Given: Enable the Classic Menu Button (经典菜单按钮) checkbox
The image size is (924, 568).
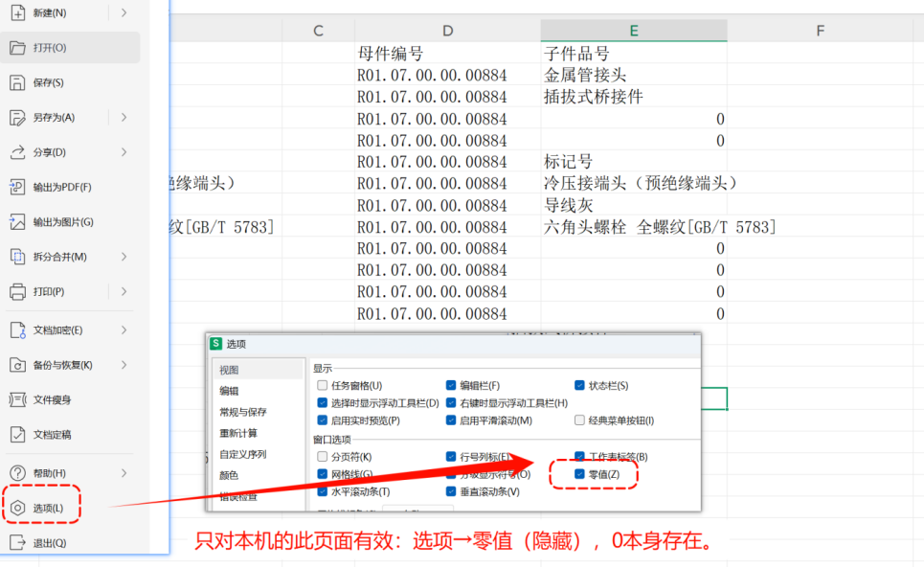Looking at the screenshot, I should 579,420.
